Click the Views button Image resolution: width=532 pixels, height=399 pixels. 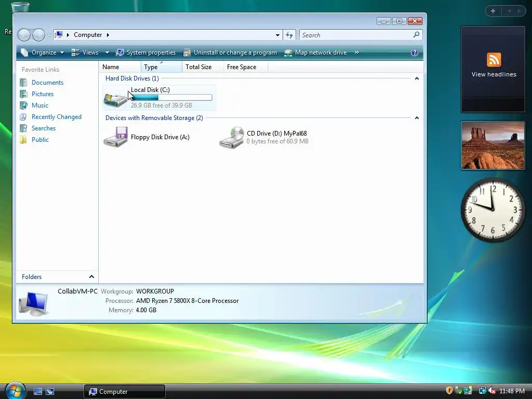point(85,52)
